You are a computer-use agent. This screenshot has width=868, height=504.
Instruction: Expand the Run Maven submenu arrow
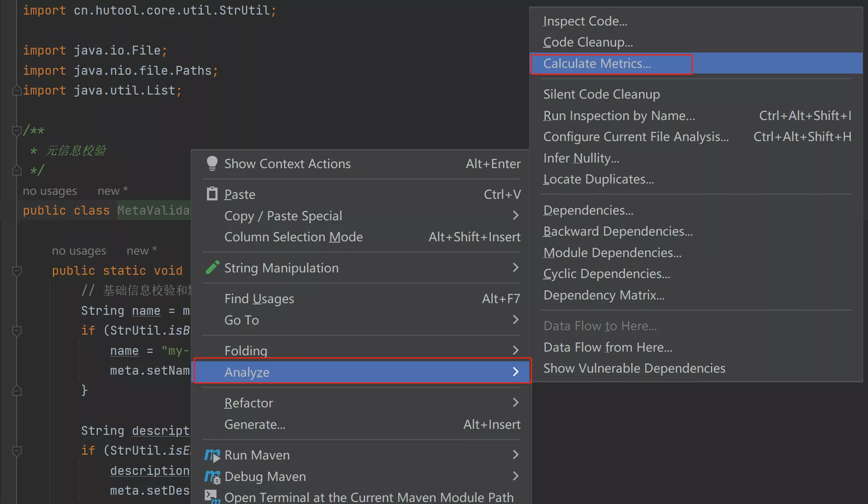[x=515, y=455]
